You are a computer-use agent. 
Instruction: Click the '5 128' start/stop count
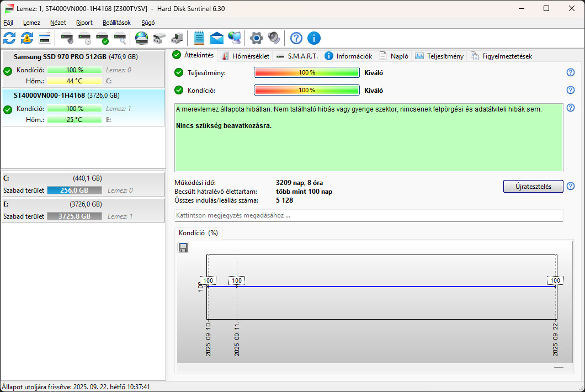pos(284,200)
